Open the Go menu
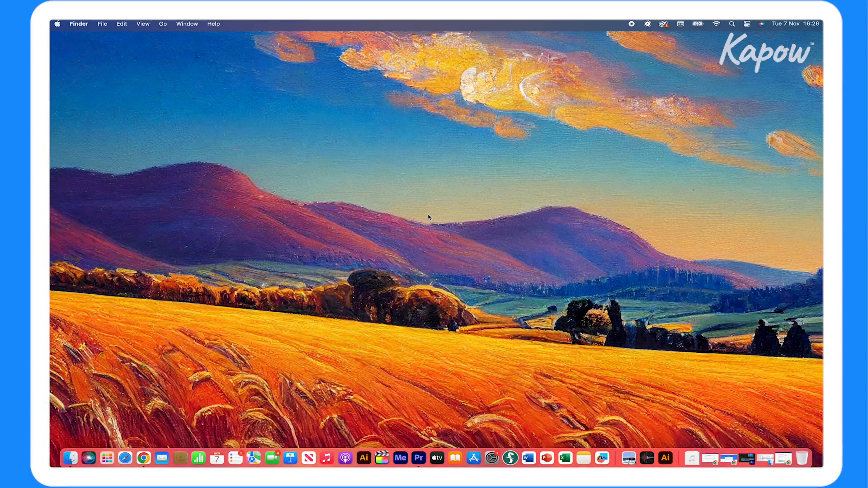Viewport: 868px width, 488px height. 163,24
